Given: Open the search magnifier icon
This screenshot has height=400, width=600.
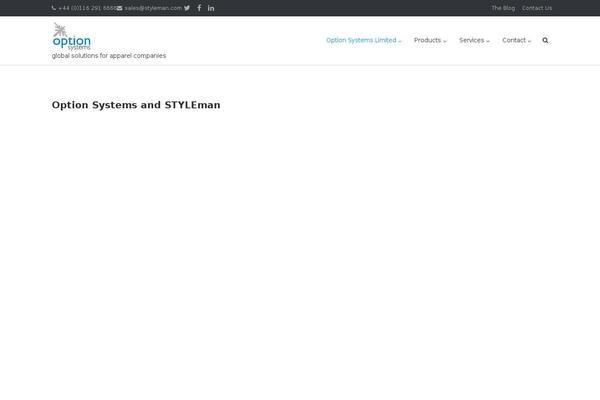Looking at the screenshot, I should point(545,40).
